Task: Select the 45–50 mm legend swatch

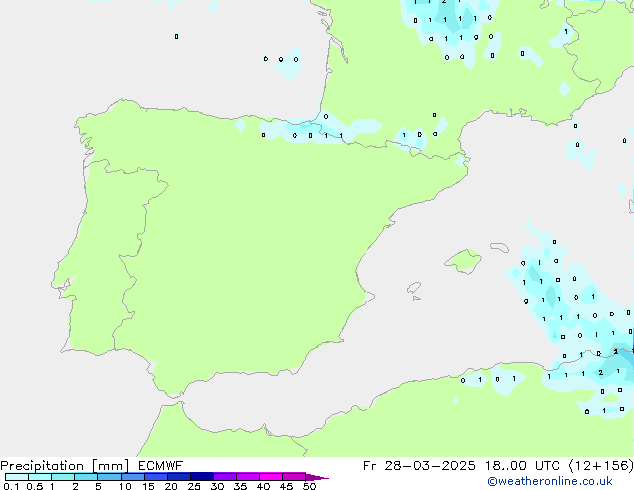Action: (x=294, y=477)
